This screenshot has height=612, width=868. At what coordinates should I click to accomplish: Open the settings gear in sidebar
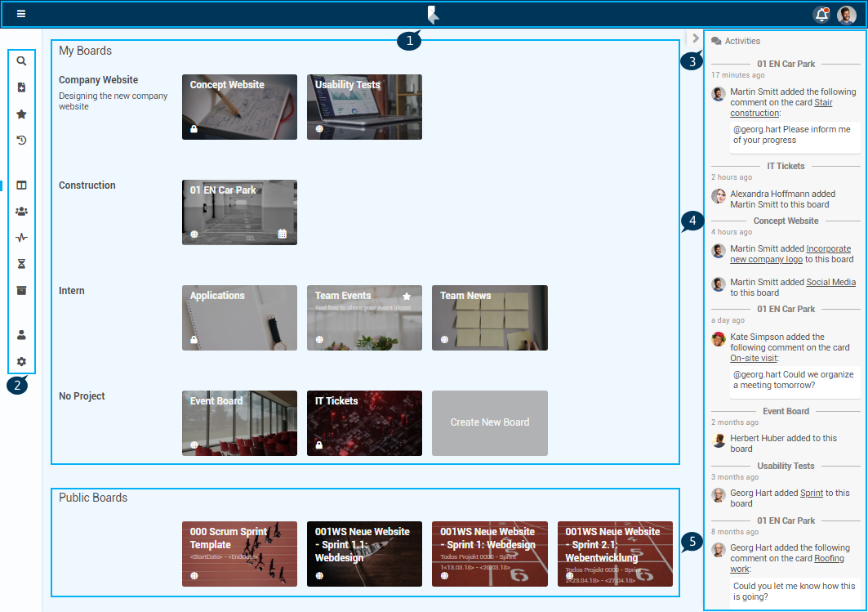click(21, 361)
